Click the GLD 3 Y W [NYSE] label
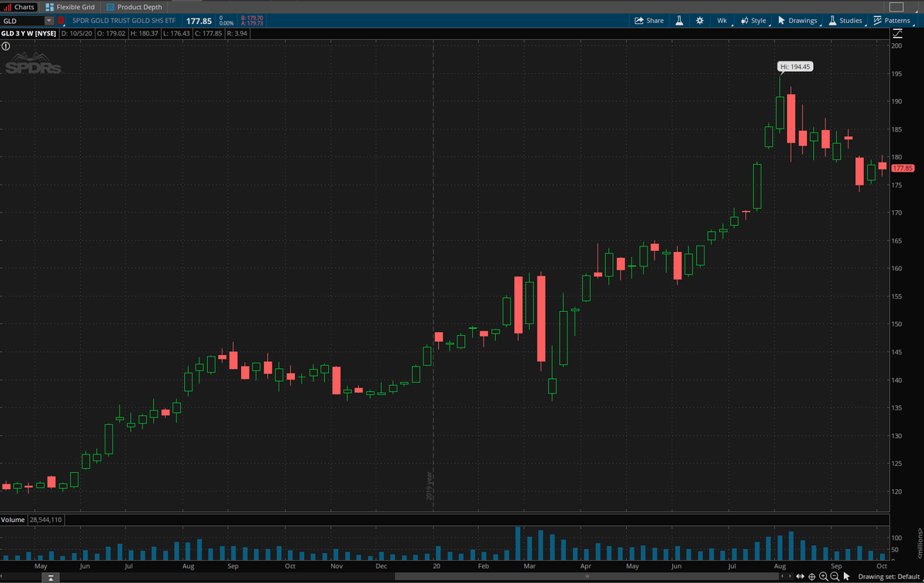The height and width of the screenshot is (583, 924). tap(30, 34)
